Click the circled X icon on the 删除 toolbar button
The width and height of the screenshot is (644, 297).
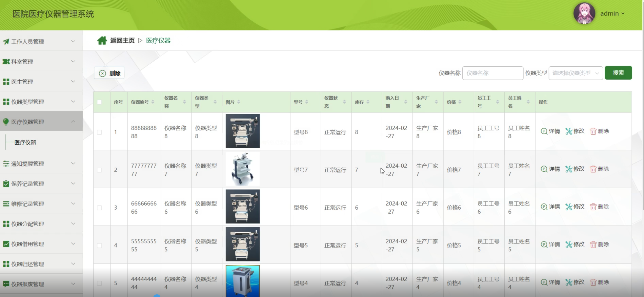click(102, 73)
